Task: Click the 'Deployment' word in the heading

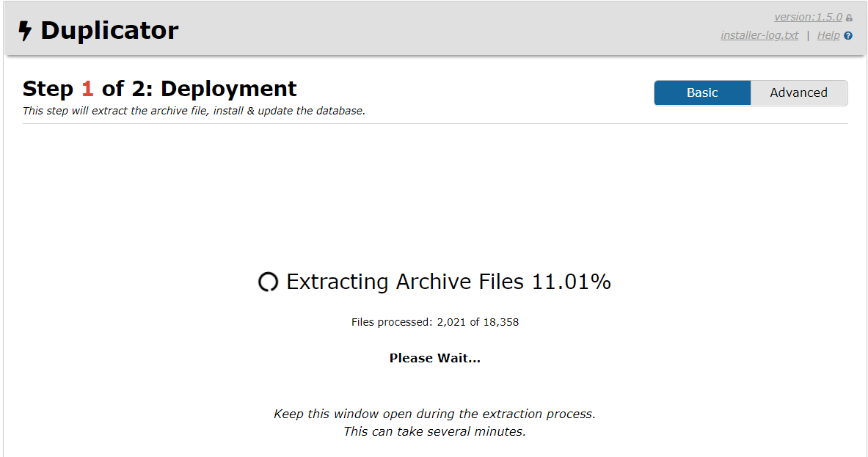Action: pos(229,89)
